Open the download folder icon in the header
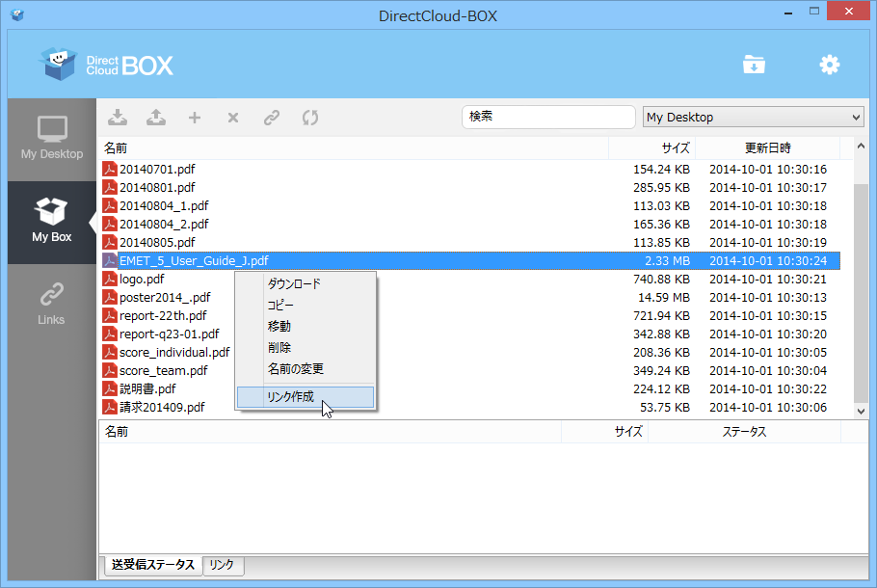 click(754, 64)
